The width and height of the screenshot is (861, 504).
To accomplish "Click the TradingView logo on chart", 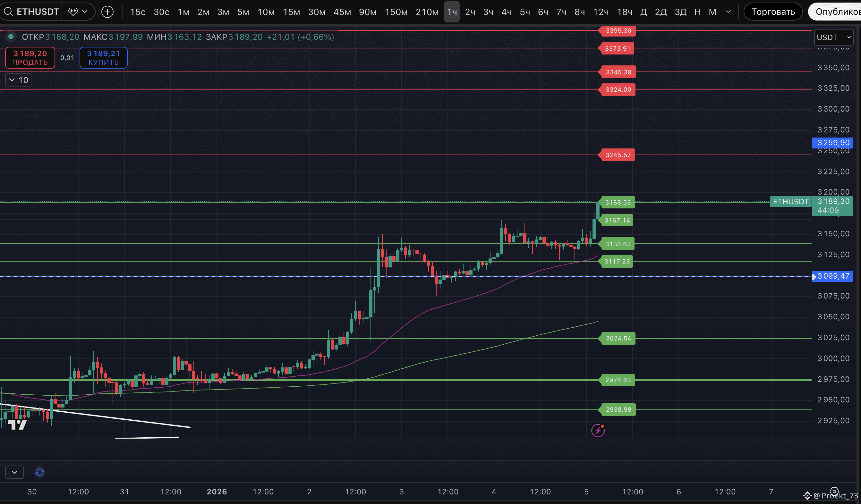I will (x=17, y=424).
